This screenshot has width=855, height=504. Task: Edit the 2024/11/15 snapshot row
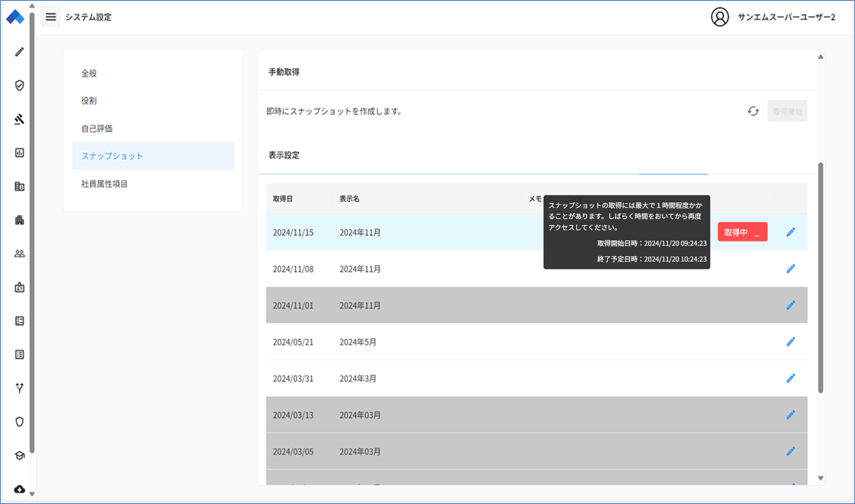790,232
